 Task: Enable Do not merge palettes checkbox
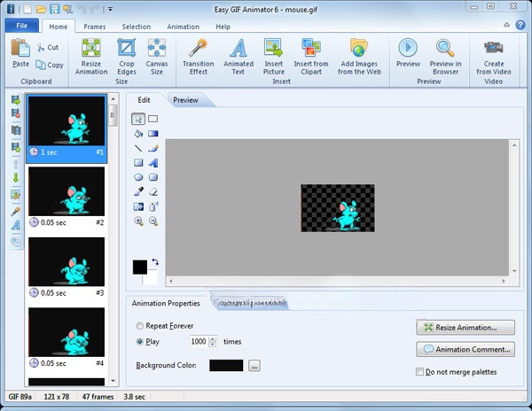419,372
